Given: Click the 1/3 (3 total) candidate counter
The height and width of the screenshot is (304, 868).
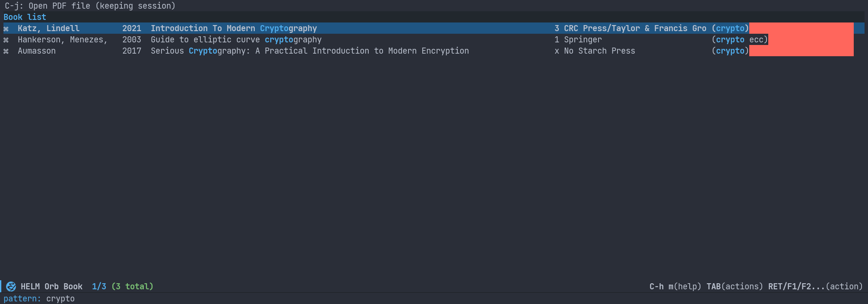Looking at the screenshot, I should (123, 286).
